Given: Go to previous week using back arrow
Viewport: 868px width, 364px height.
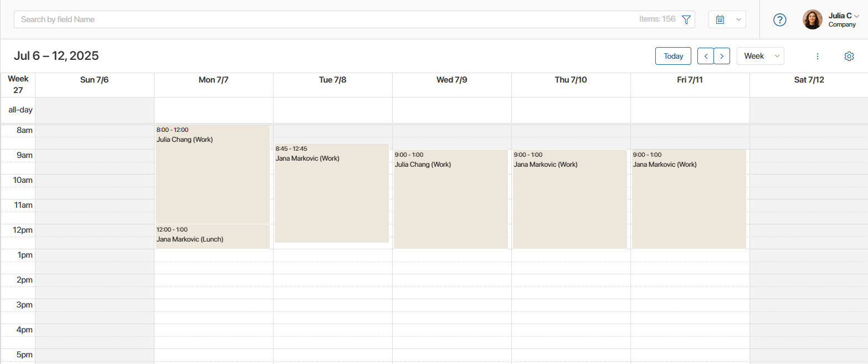Looking at the screenshot, I should click(x=706, y=56).
